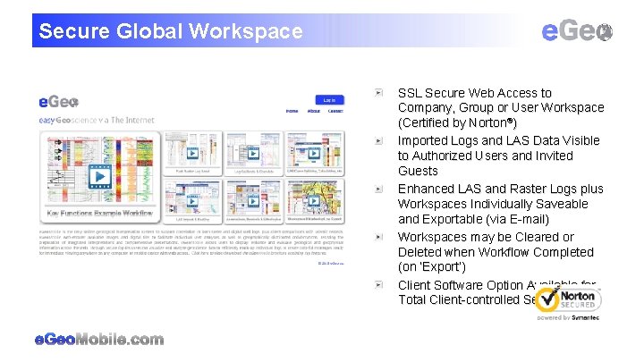
Task: Click the Secure Global Workspace title
Action: click(171, 31)
